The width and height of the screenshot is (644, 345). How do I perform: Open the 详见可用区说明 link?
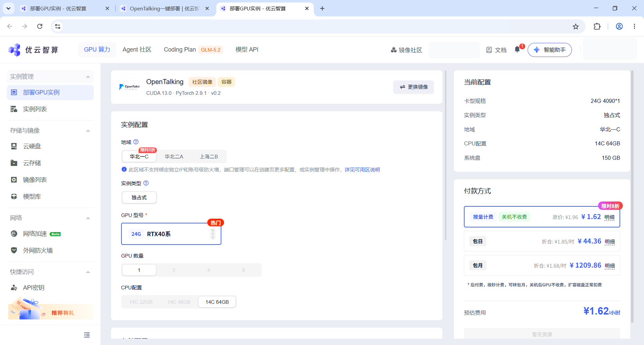pyautogui.click(x=362, y=169)
